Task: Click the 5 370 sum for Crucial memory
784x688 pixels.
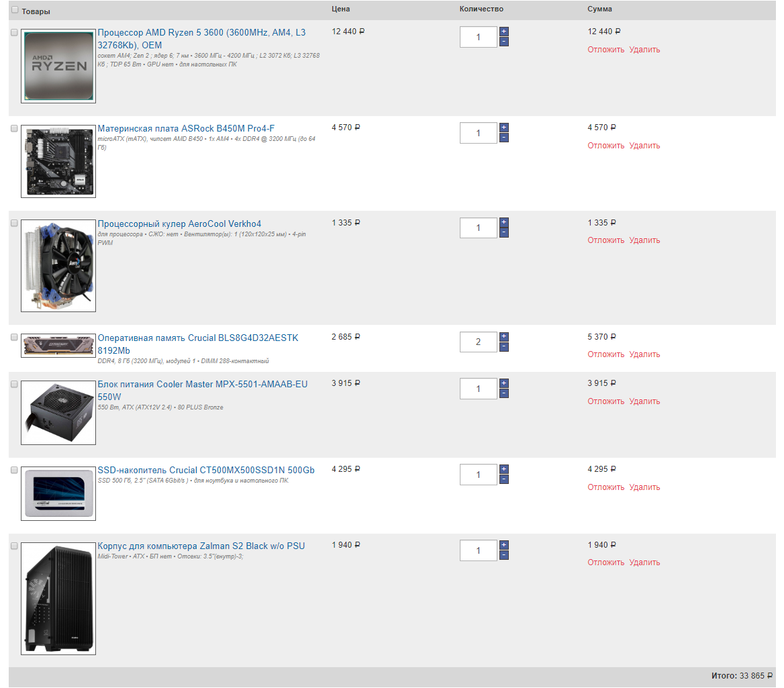Action: click(x=601, y=337)
